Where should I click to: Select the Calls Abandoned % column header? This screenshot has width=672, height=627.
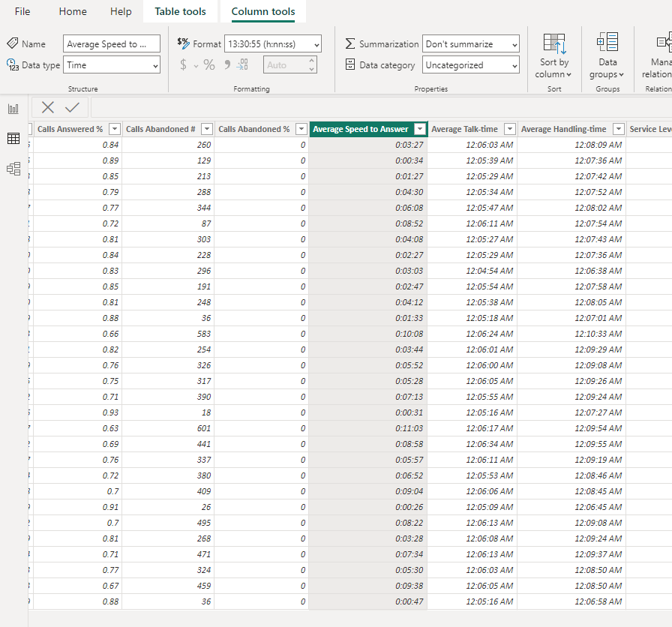coord(254,129)
